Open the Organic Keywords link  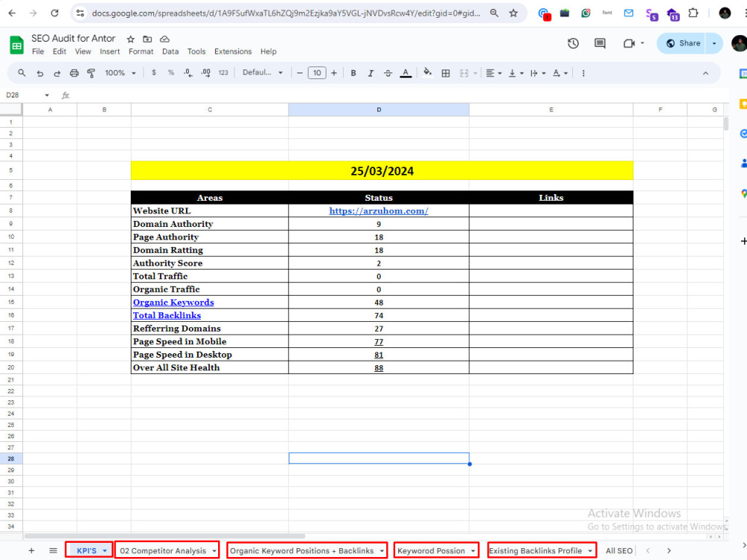coord(173,302)
